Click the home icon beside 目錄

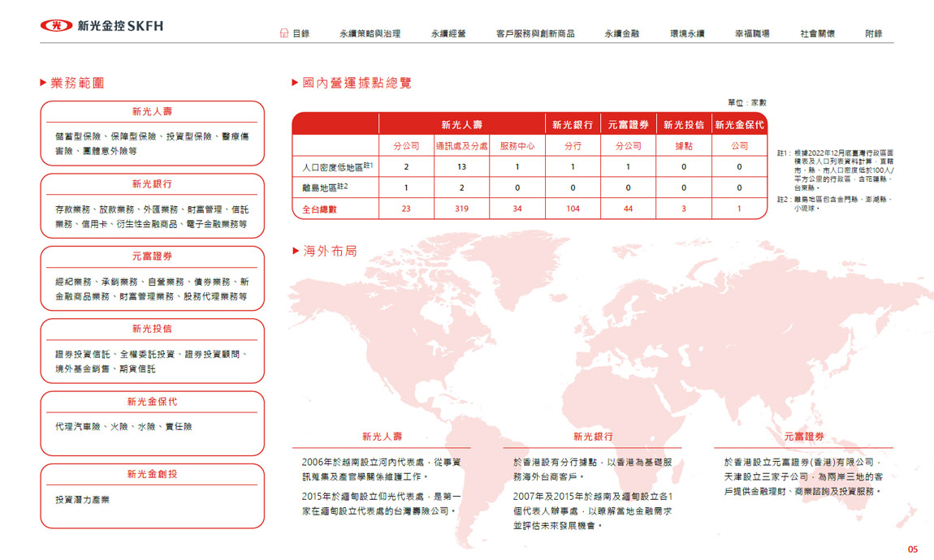pos(283,33)
